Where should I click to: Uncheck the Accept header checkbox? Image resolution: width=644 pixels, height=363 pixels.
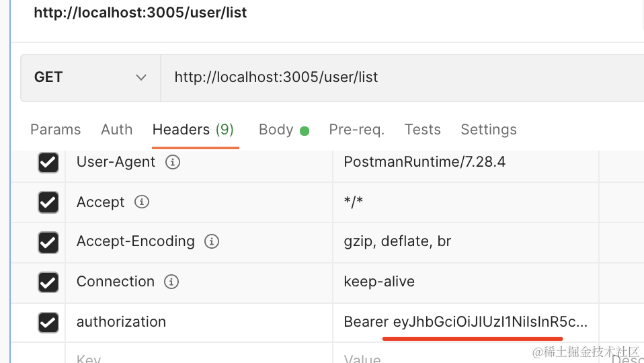click(x=48, y=202)
